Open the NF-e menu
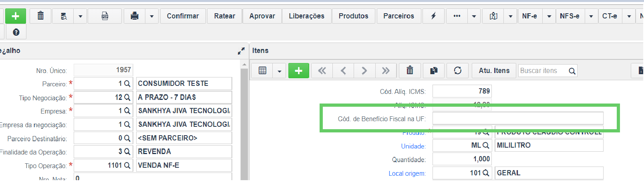The width and height of the screenshot is (644, 195). [529, 16]
